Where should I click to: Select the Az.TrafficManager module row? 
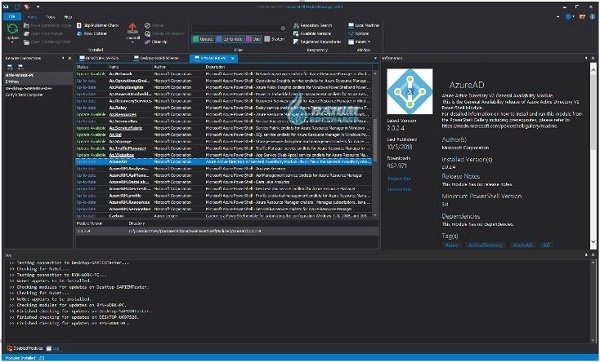(224, 148)
